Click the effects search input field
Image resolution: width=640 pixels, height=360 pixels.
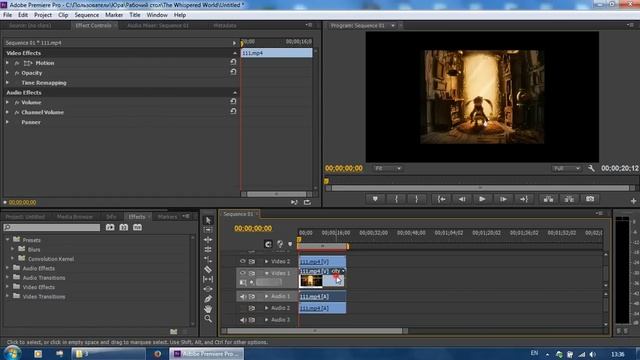coord(52,227)
